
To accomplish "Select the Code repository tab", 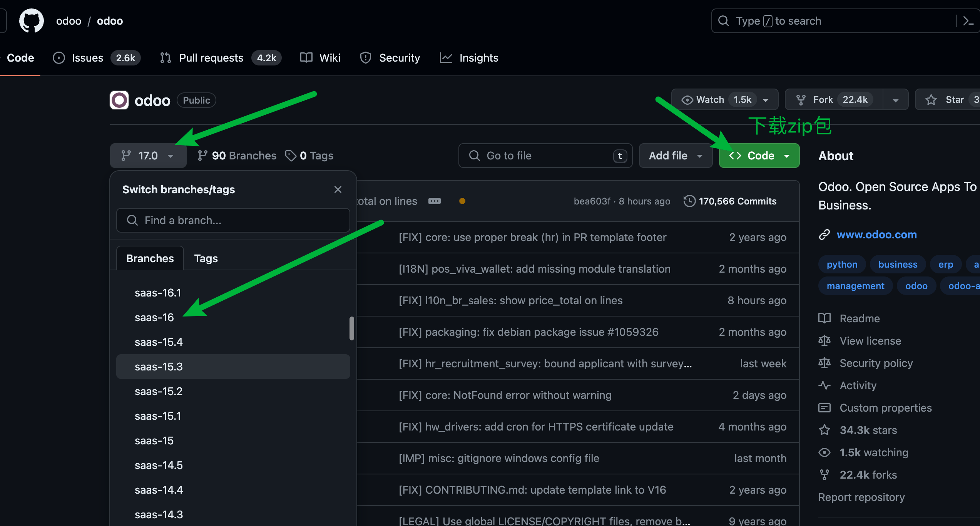I will pyautogui.click(x=20, y=58).
